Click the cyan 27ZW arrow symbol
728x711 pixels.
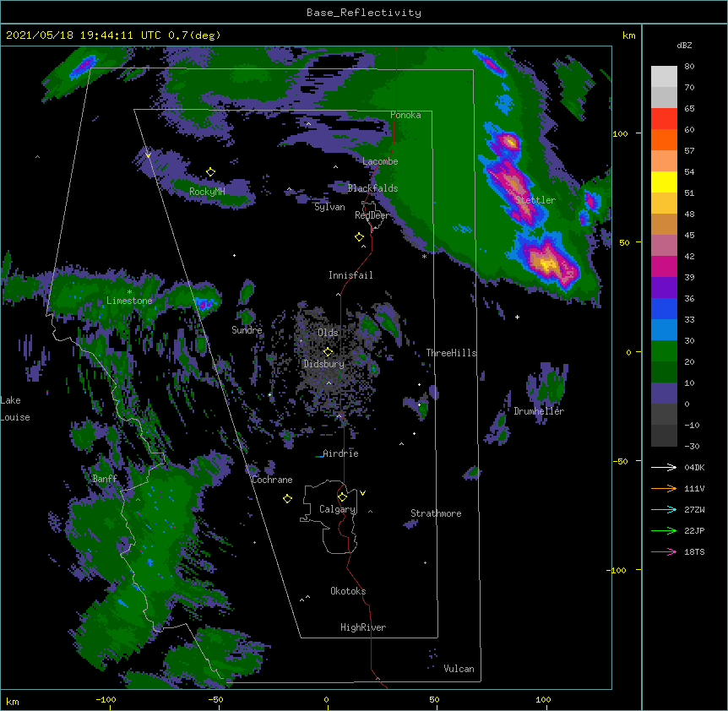pyautogui.click(x=664, y=509)
